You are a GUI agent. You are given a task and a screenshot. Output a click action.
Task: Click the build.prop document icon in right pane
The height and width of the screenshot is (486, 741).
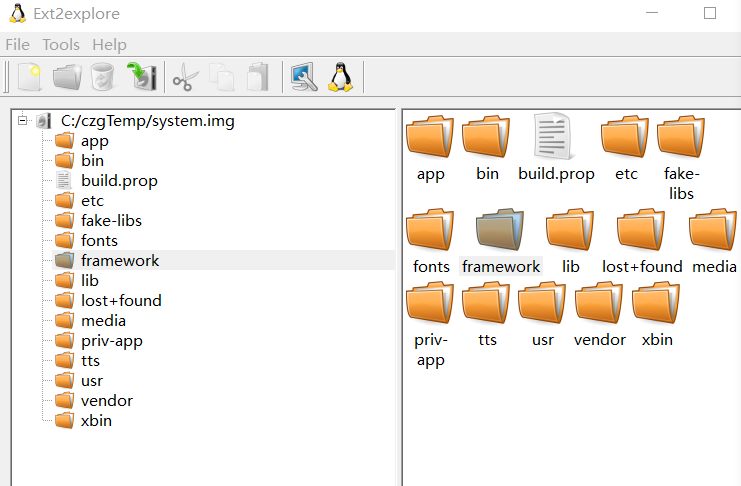pyautogui.click(x=552, y=136)
